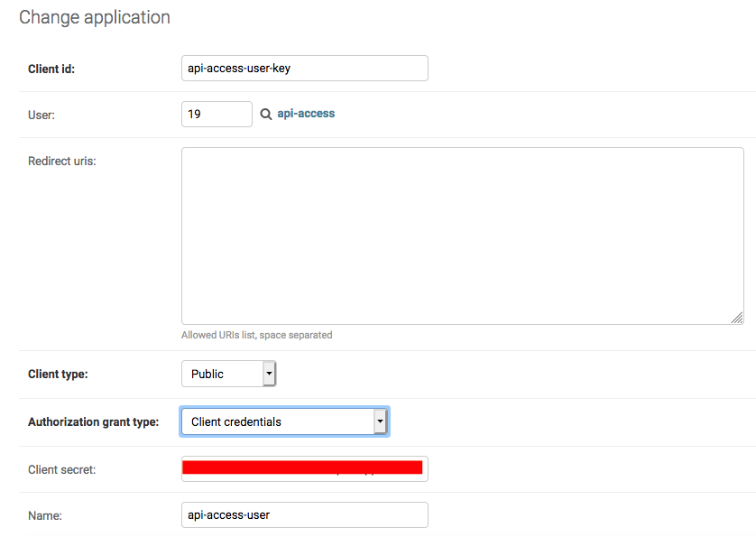The width and height of the screenshot is (756, 537).
Task: Click the "User:" field label
Action: [41, 115]
